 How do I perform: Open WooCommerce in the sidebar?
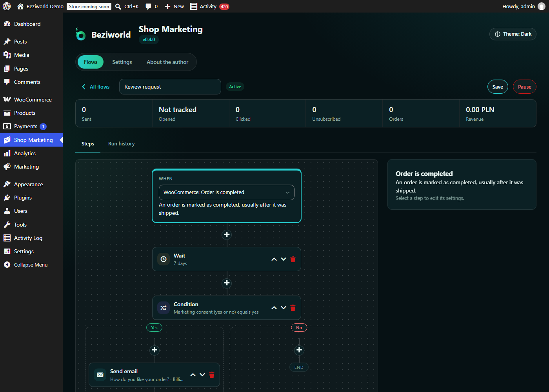[x=31, y=100]
